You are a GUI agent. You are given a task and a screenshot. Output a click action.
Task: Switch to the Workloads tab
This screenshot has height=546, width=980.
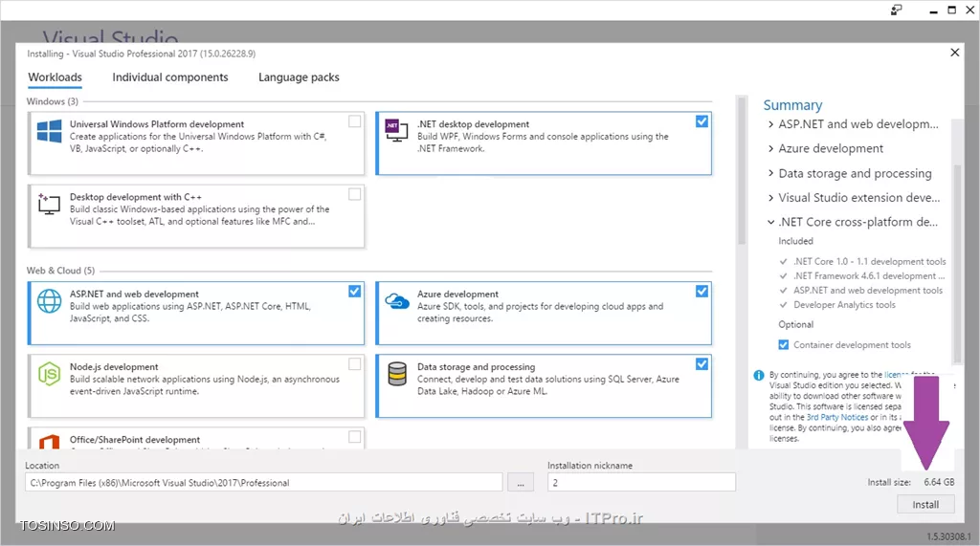[x=55, y=77]
